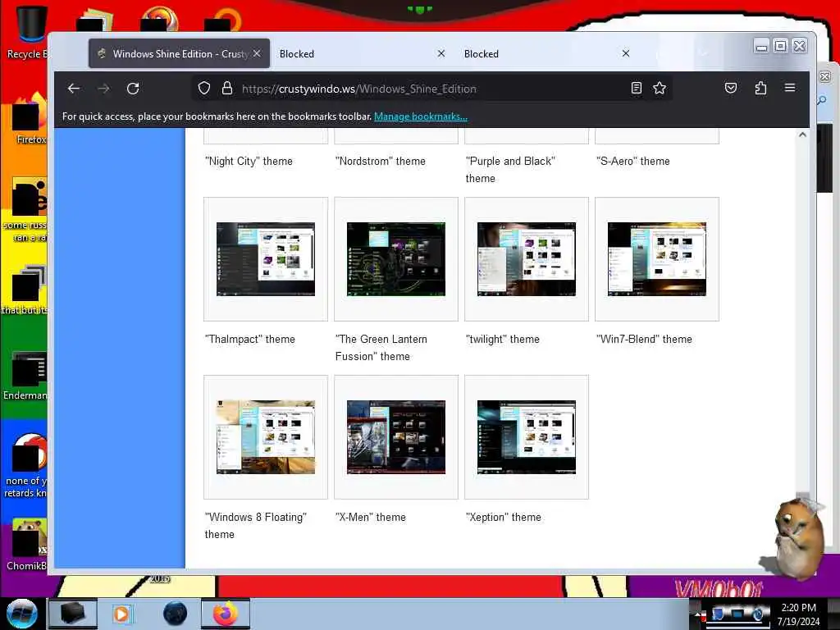The image size is (840, 630).
Task: Open the ChomikBox desktop icon
Action: pyautogui.click(x=27, y=545)
